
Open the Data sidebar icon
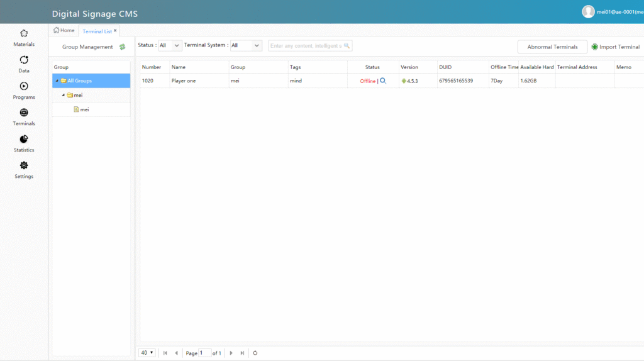click(24, 60)
